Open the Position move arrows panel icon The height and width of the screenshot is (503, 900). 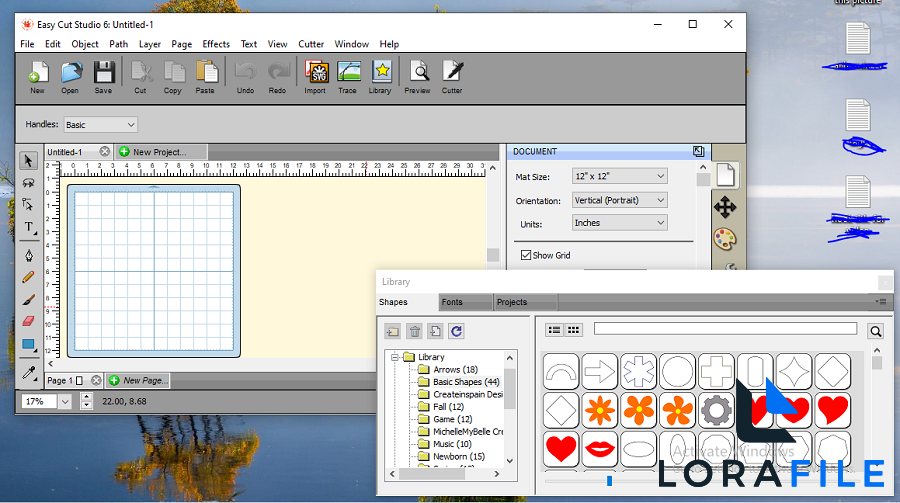click(x=726, y=207)
